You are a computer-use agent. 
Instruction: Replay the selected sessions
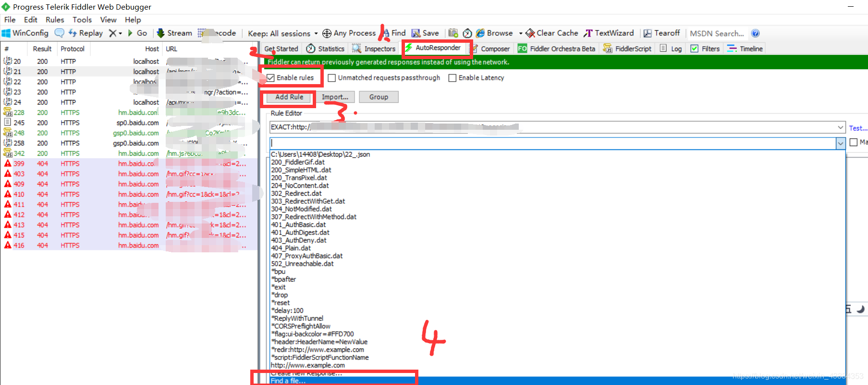(x=86, y=33)
